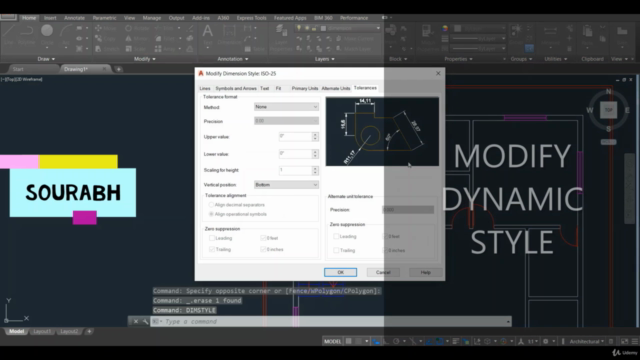Switch to the Layout1 tab
This screenshot has height=360, width=640.
[x=42, y=331]
